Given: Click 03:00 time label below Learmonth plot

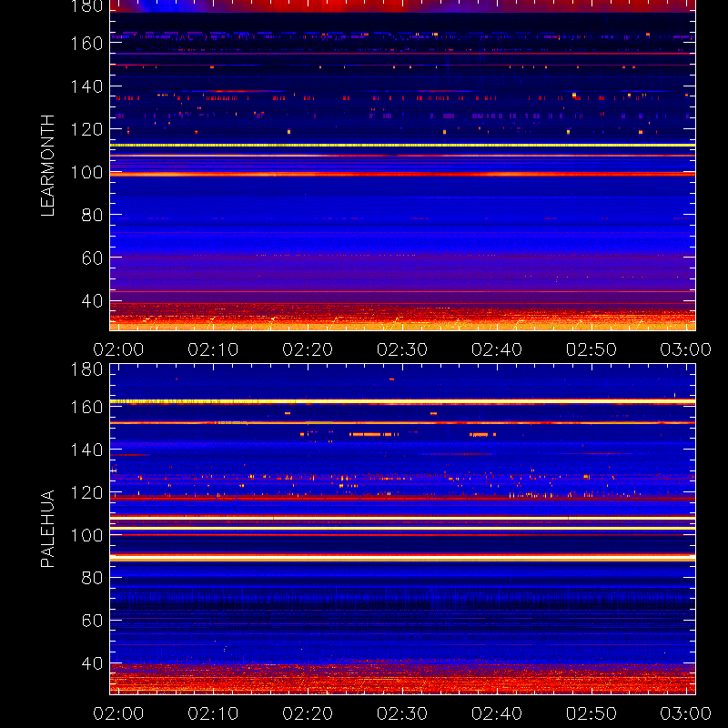Looking at the screenshot, I should click(686, 349).
